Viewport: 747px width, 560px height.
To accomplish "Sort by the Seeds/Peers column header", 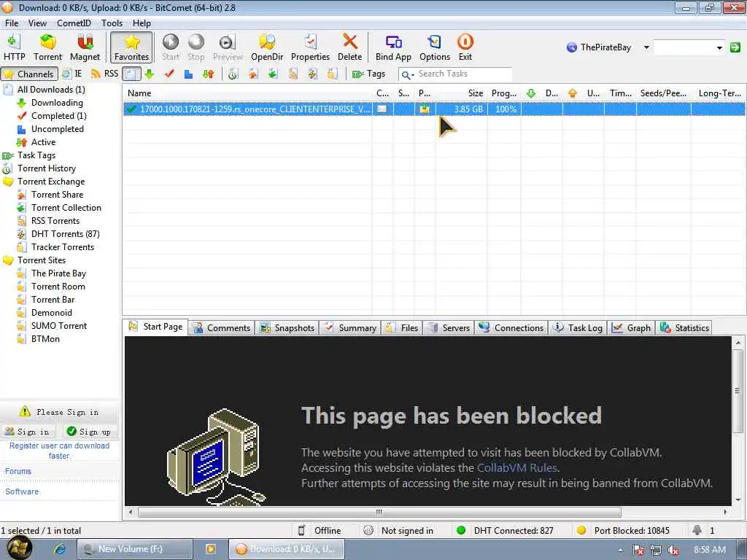I will [663, 93].
